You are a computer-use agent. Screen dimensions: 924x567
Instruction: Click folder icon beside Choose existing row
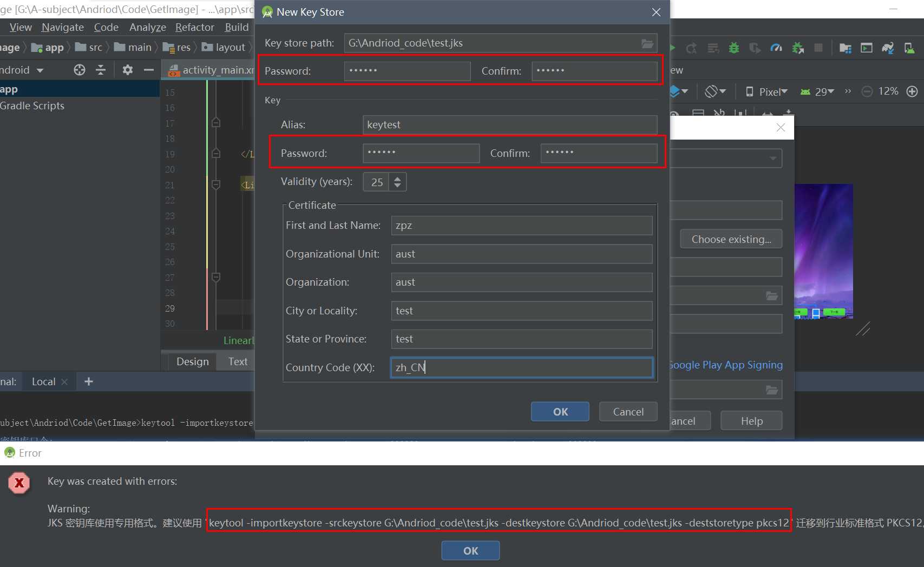pyautogui.click(x=772, y=296)
